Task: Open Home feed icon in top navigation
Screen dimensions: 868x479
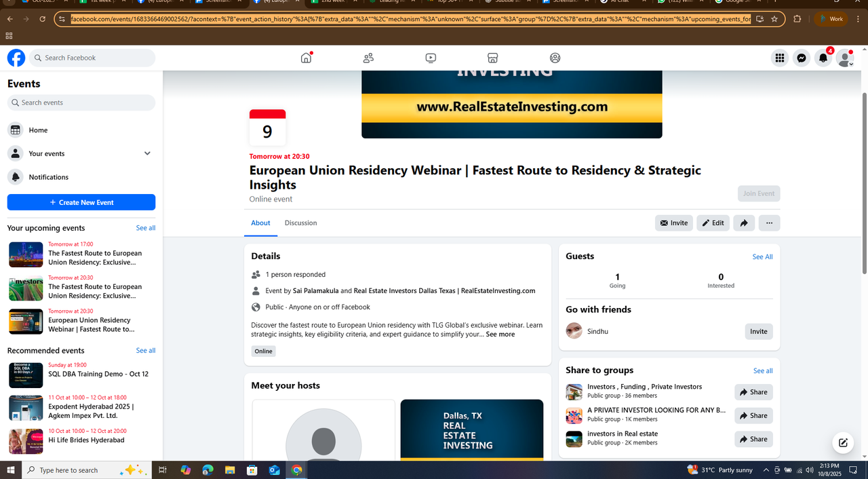Action: (x=306, y=58)
